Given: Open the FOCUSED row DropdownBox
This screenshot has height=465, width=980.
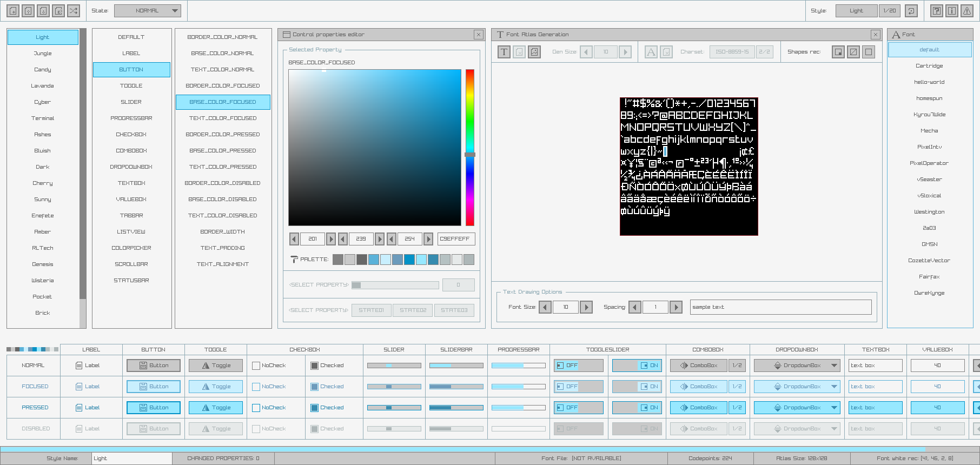Looking at the screenshot, I should coord(797,387).
